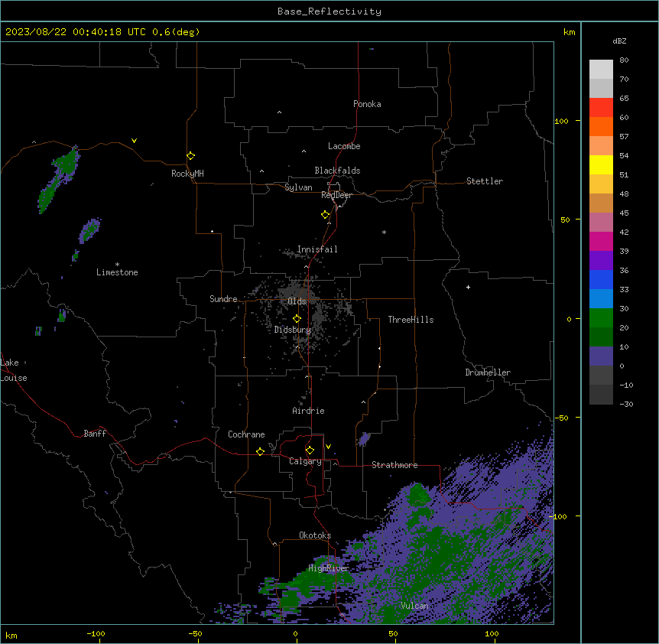Click the slate purple 0-10 dBZ swatch
659x644 pixels.
click(x=601, y=356)
